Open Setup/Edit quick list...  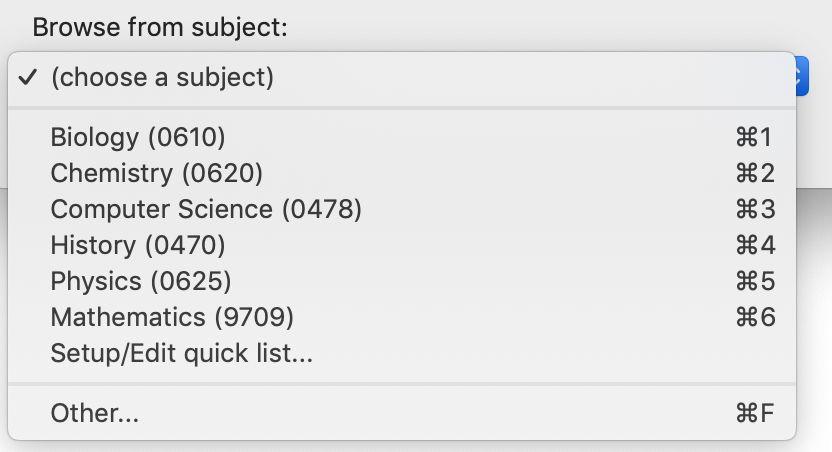(x=182, y=353)
